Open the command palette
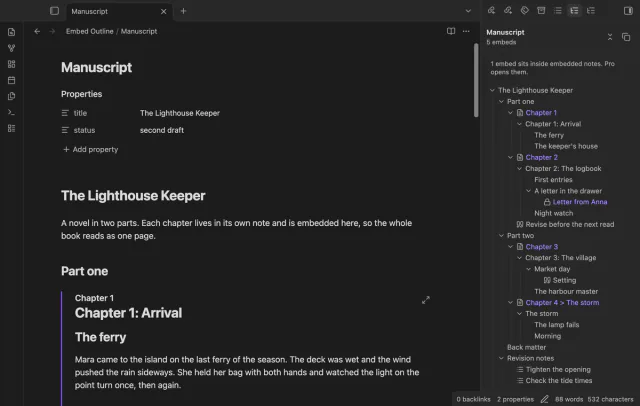 coord(11,112)
